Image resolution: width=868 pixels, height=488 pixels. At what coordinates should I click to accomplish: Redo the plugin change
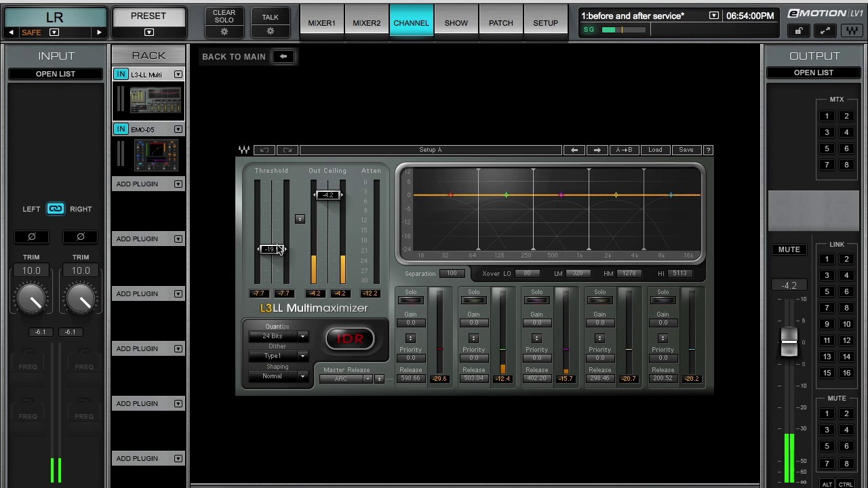pyautogui.click(x=287, y=150)
